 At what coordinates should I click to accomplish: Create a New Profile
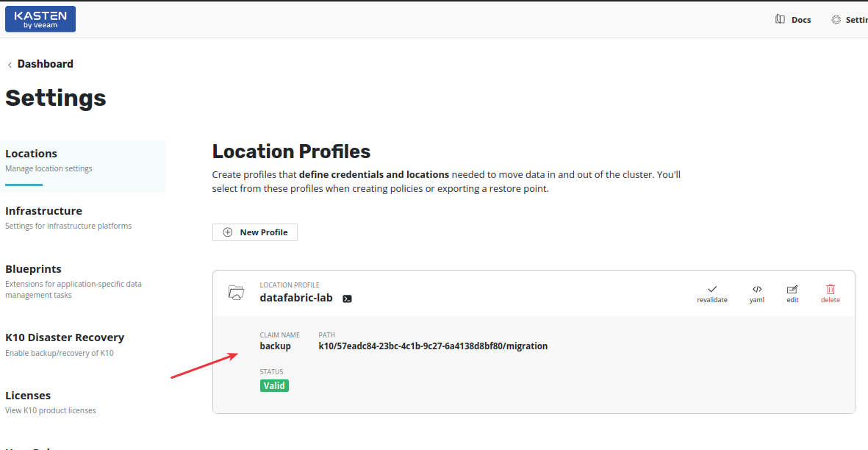coord(254,232)
